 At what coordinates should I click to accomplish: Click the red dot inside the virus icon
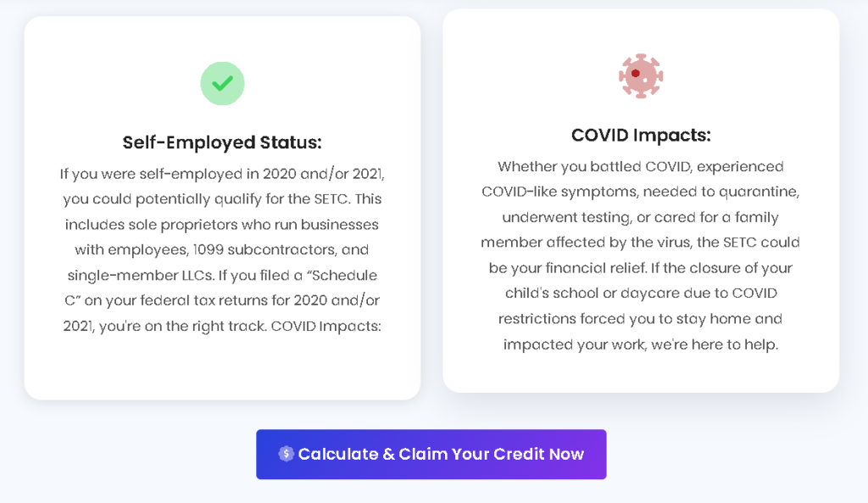pos(636,73)
